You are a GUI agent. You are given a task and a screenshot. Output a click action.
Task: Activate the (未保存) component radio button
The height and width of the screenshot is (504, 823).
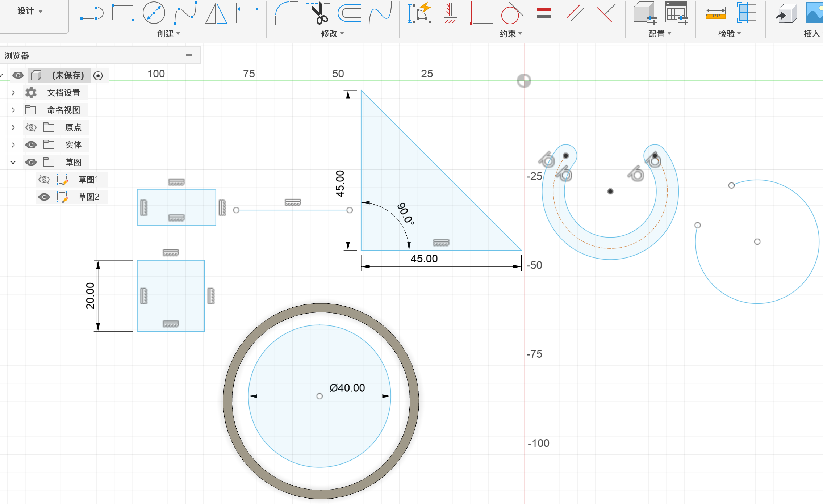tap(98, 75)
